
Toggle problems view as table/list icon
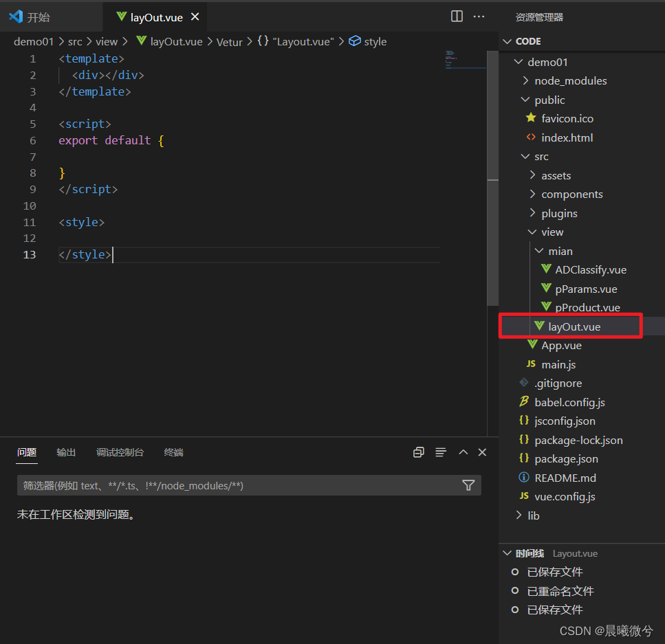(x=441, y=452)
